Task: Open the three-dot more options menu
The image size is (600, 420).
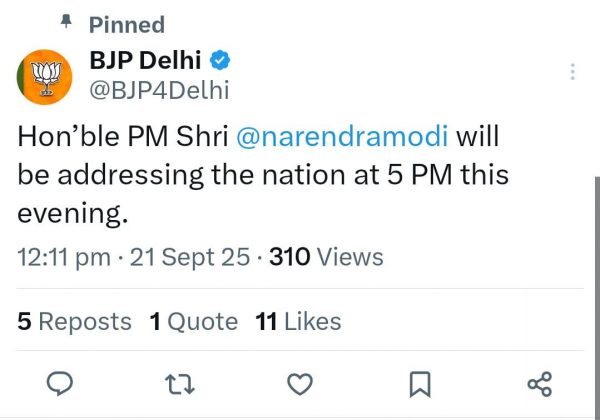Action: tap(572, 72)
